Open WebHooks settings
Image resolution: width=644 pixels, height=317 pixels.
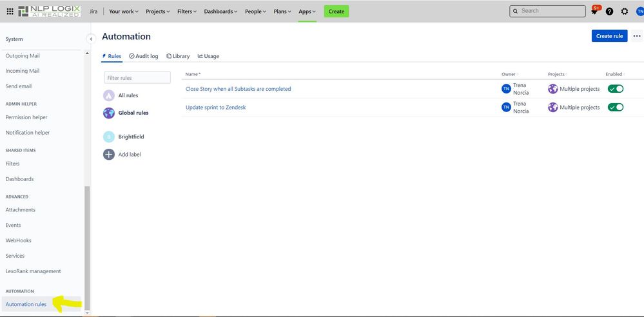click(x=19, y=240)
